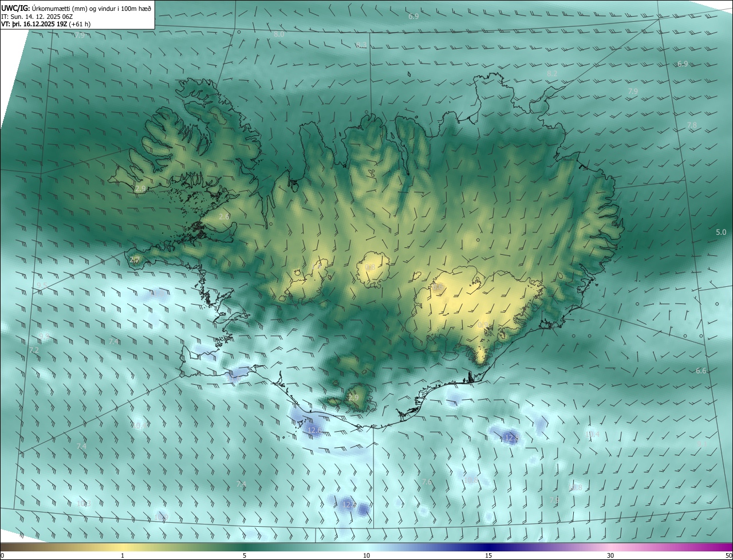Click the '7.6' value label on the map
The image size is (733, 560).
[x=427, y=482]
